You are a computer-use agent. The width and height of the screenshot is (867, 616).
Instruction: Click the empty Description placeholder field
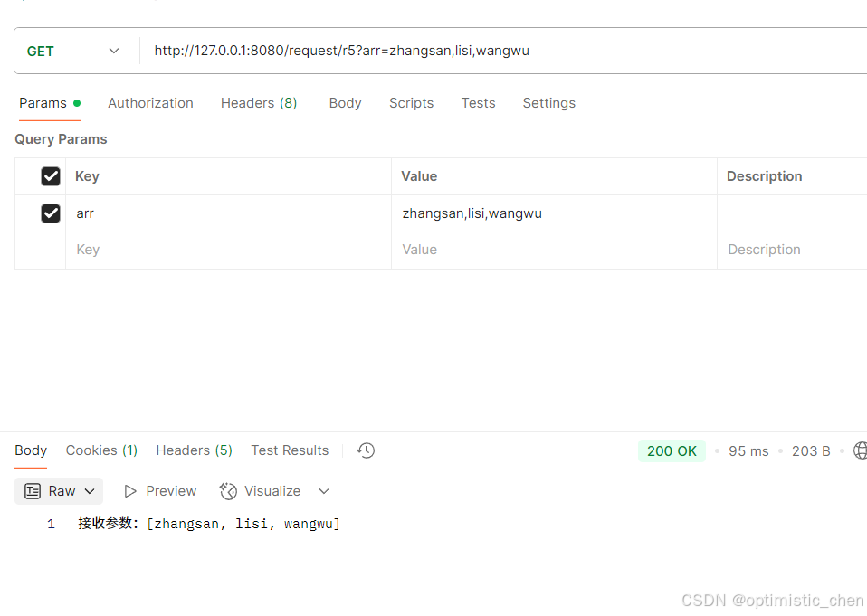[x=793, y=251]
